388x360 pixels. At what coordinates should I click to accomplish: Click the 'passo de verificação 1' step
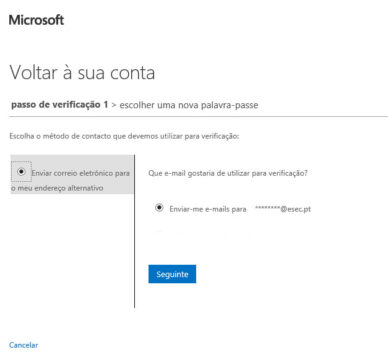pyautogui.click(x=60, y=105)
